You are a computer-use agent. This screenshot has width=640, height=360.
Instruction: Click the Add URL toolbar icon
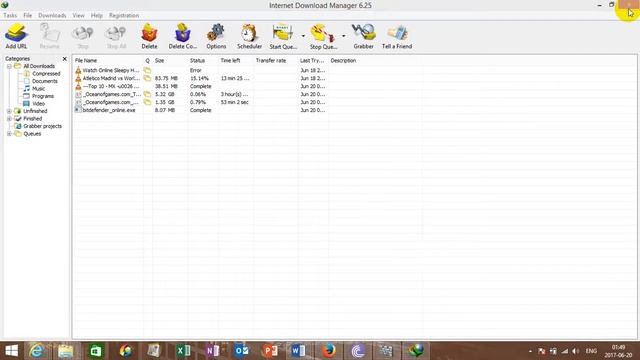[x=16, y=36]
